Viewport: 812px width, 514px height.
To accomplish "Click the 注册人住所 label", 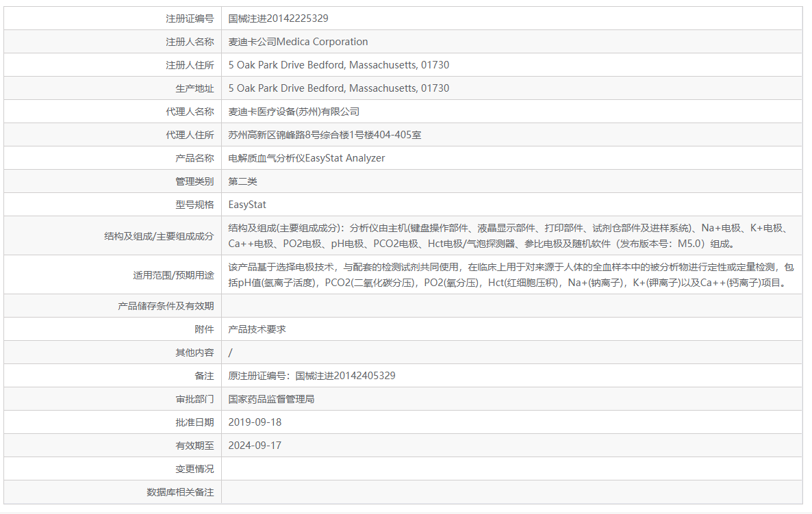I will coord(190,65).
